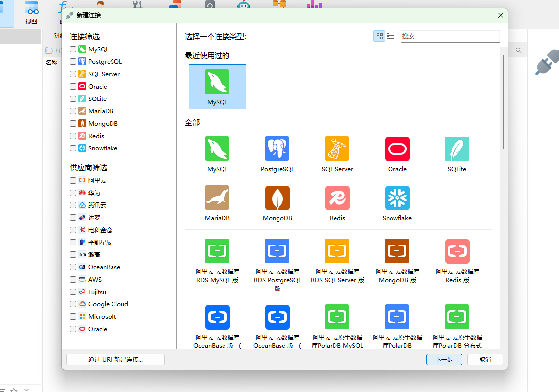
Task: Click the 视图 toolbar icon in main window
Action: tap(31, 13)
